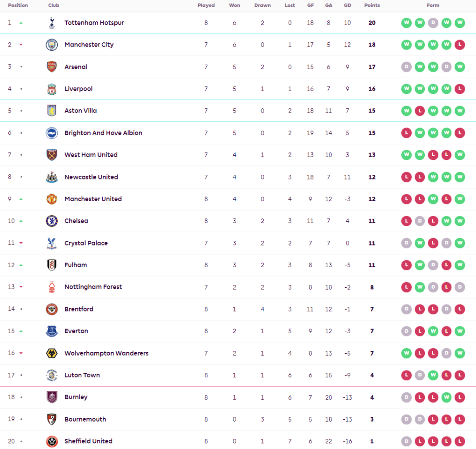Click the Newcastle United crest
This screenshot has height=449, width=476.
tap(52, 177)
